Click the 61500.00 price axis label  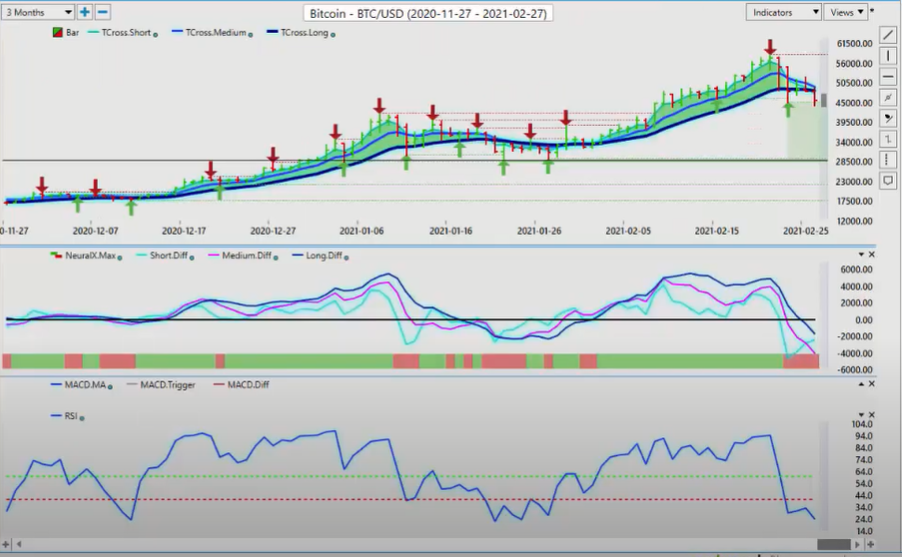854,44
